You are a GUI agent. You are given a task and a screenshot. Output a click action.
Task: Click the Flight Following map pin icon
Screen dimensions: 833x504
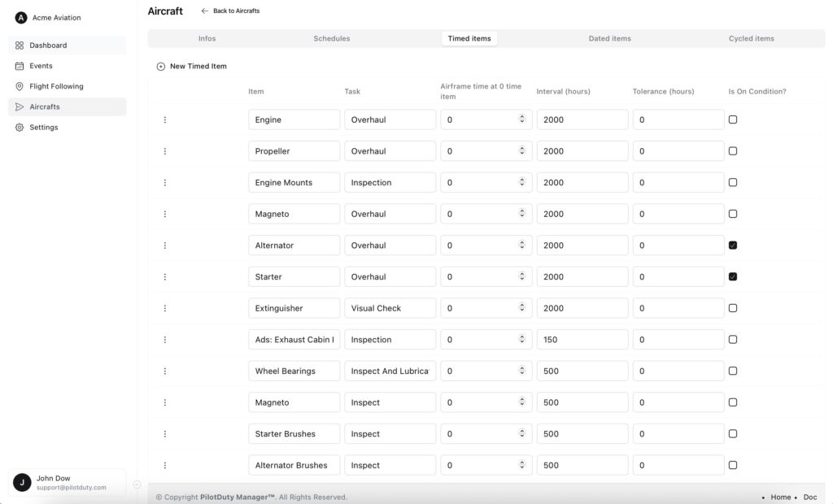click(x=20, y=86)
